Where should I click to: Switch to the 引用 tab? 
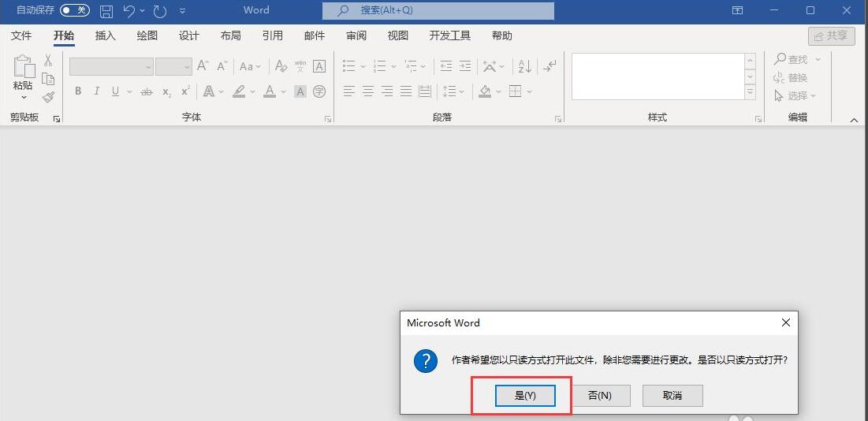[272, 36]
